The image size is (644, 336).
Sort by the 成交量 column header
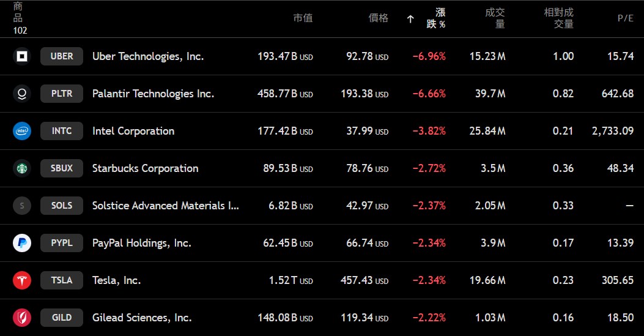(x=495, y=18)
